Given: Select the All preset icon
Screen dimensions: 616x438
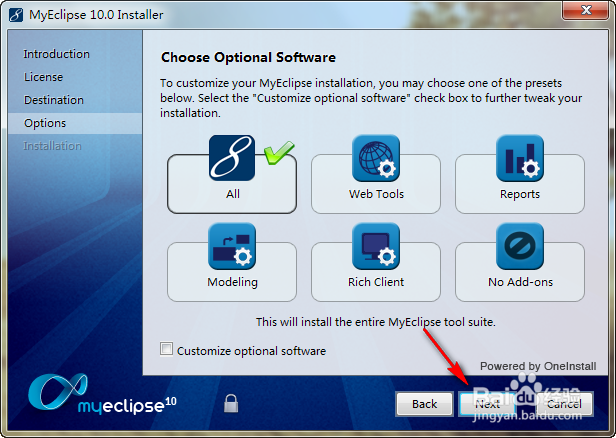Looking at the screenshot, I should (232, 158).
